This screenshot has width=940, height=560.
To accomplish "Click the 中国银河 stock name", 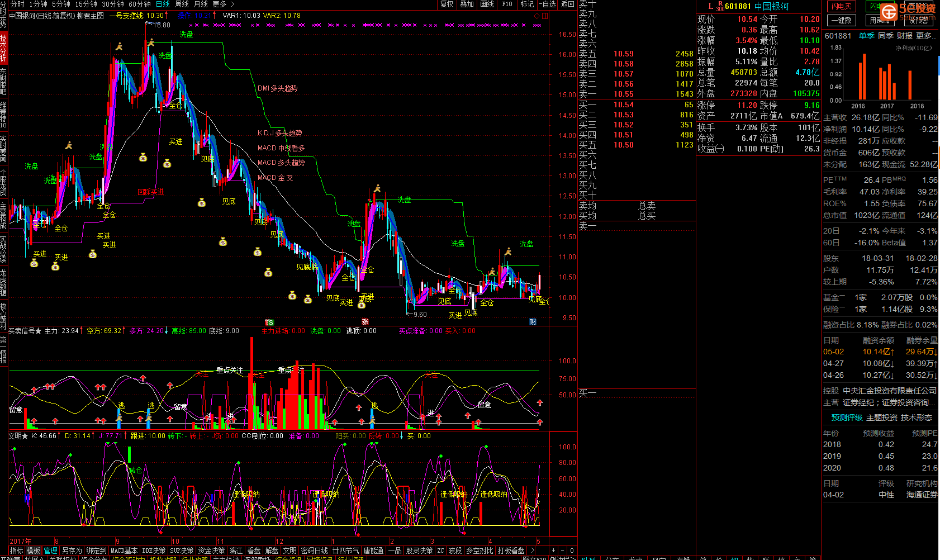I will (772, 6).
